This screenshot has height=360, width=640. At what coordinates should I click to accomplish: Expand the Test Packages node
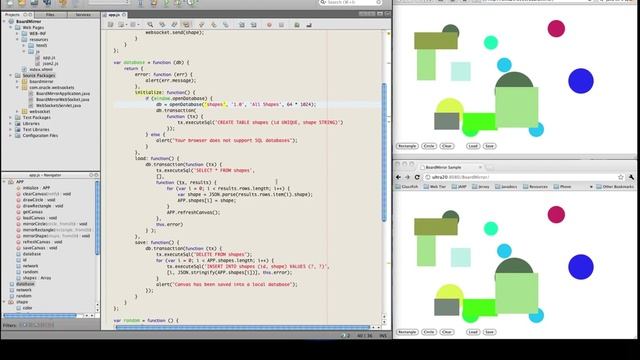[x=11, y=118]
